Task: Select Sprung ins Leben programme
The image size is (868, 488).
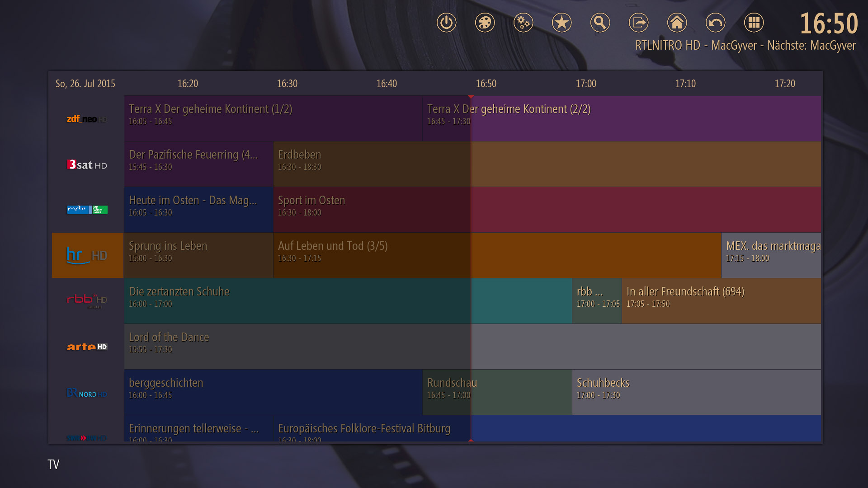Action: (x=198, y=255)
